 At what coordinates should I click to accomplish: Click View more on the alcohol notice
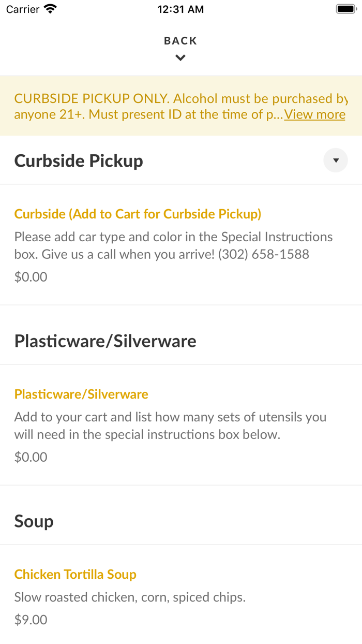pos(314,114)
